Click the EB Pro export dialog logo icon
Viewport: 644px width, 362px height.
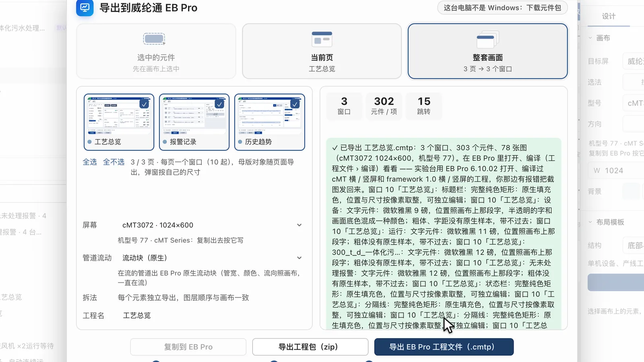pos(85,8)
